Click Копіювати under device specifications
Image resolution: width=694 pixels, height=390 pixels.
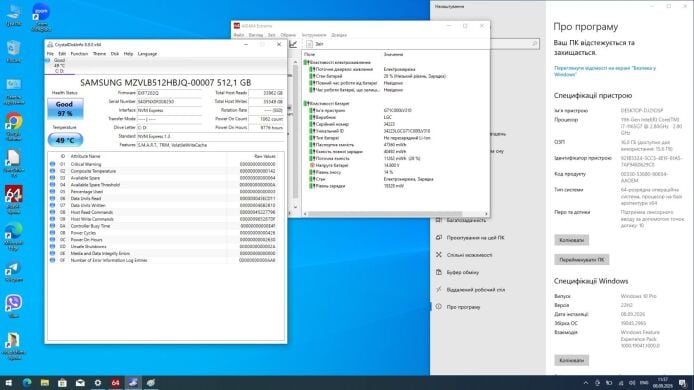coord(571,240)
